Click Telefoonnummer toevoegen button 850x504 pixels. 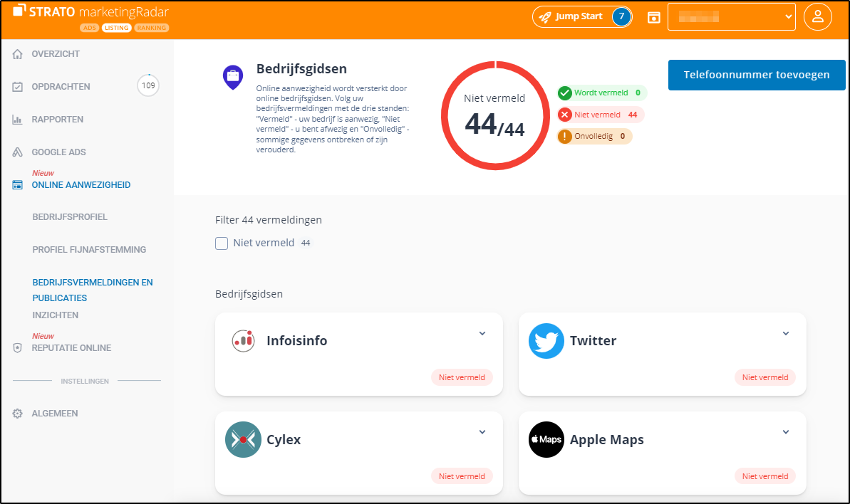(757, 75)
